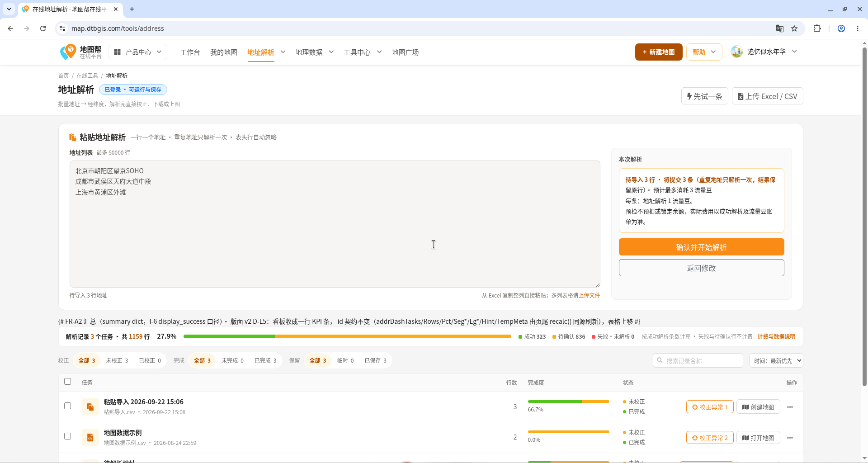Select the 未校正 3 filter tab
Viewport: 868px width, 463px height.
[x=117, y=360]
